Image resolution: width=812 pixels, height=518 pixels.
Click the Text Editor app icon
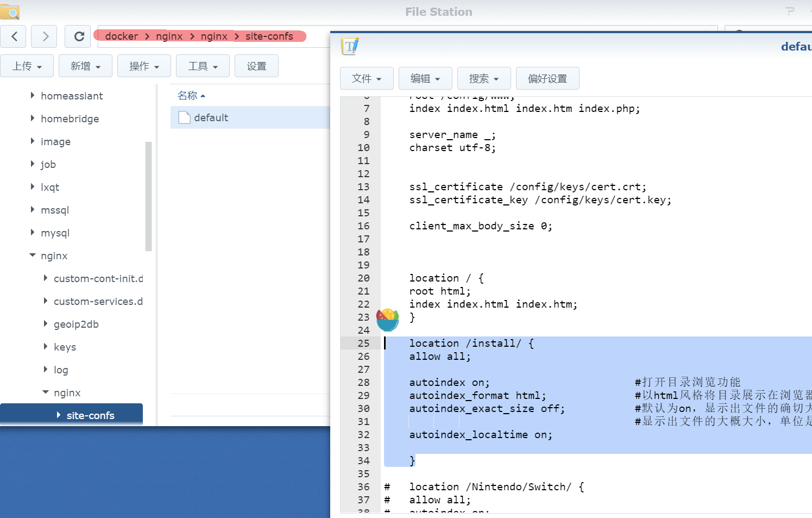pyautogui.click(x=349, y=46)
